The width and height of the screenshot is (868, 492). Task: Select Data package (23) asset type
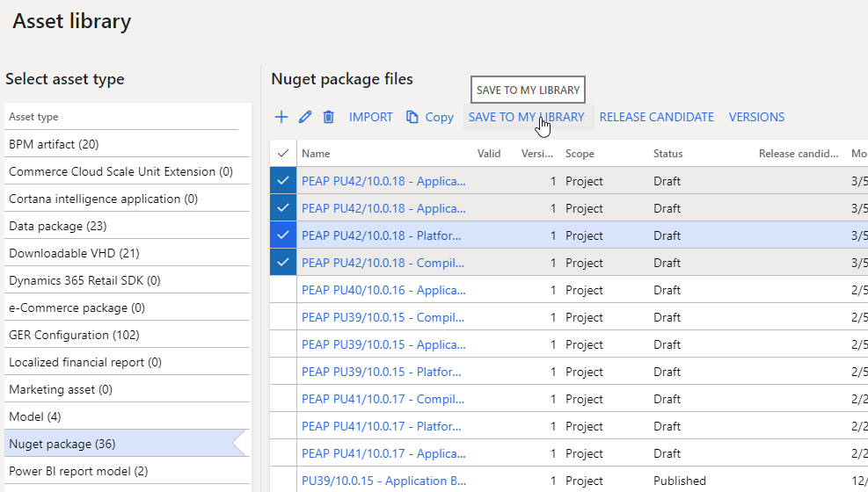click(127, 226)
